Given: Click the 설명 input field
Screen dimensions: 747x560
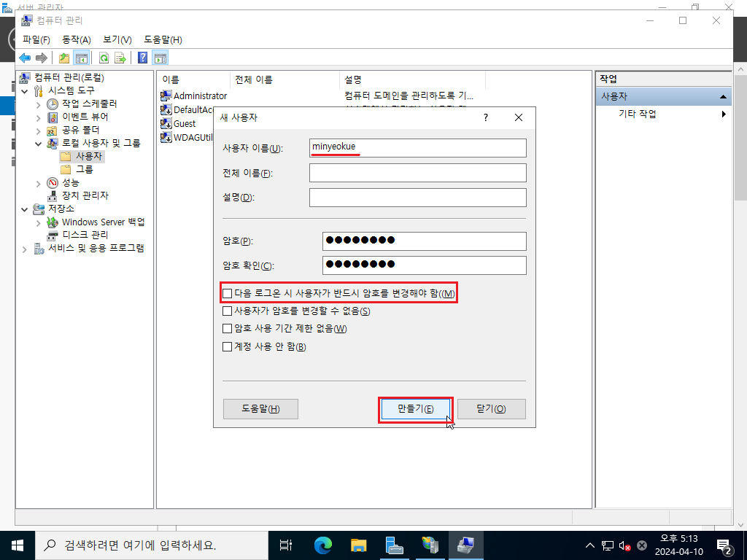Looking at the screenshot, I should (418, 198).
